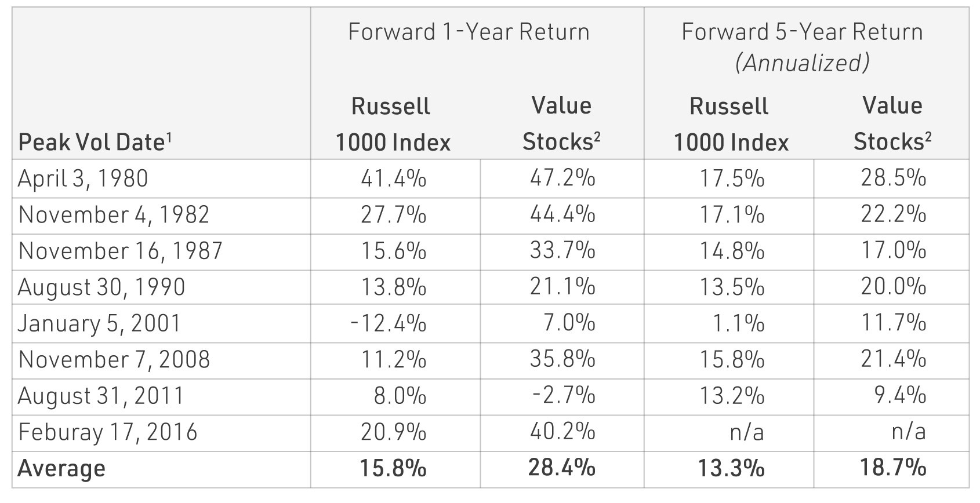980x503 pixels.
Task: Click the August 30, 1990 date cell
Action: click(x=101, y=287)
